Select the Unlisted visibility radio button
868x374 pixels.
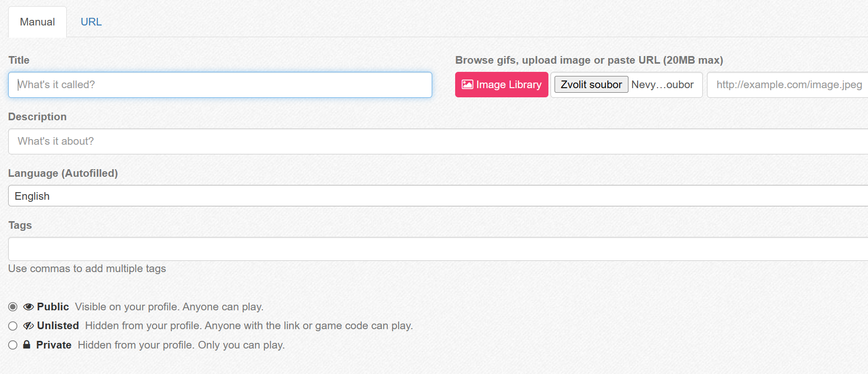click(13, 326)
